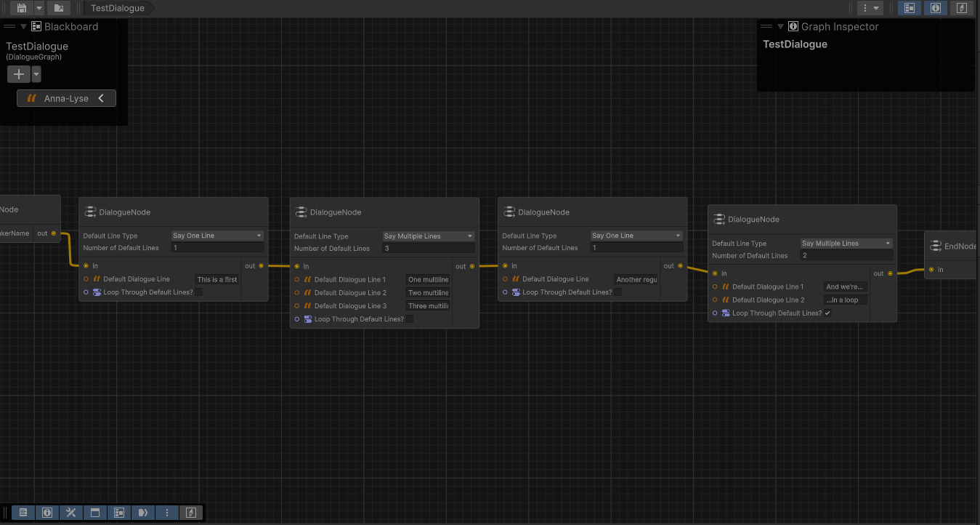Open the overflow menu dropdown near top right

click(x=869, y=7)
